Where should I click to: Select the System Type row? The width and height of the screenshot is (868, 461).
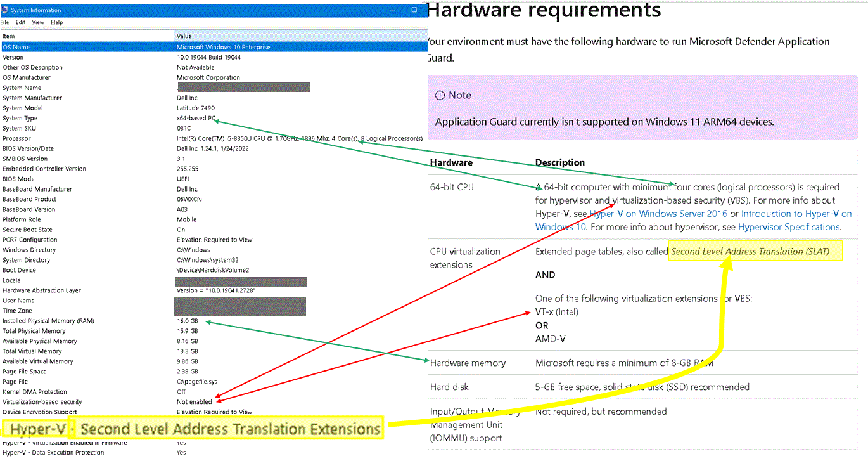(x=214, y=118)
